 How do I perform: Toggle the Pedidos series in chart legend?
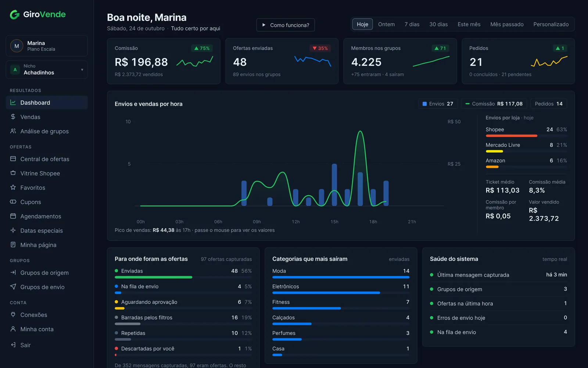549,104
